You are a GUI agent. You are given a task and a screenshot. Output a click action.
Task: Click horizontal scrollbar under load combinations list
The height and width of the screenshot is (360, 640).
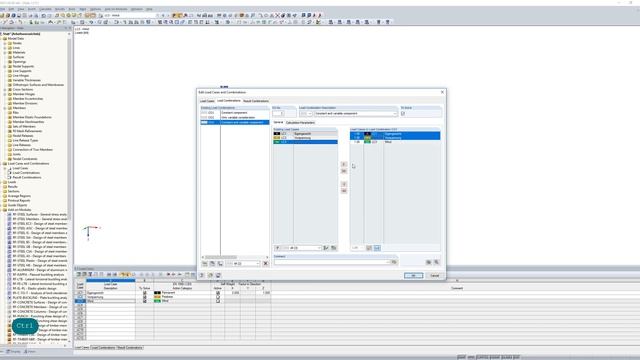point(235,257)
